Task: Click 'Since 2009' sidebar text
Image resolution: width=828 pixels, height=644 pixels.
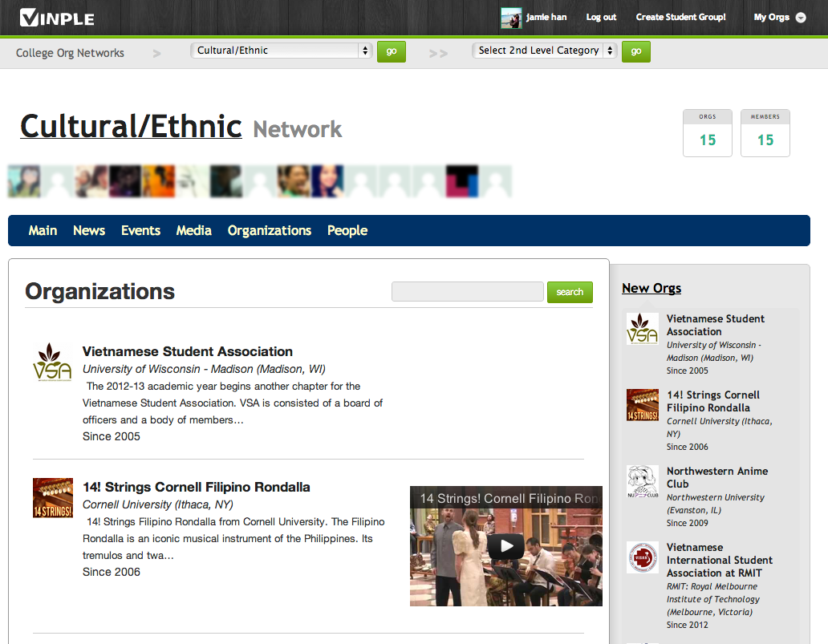Action: coord(687,523)
